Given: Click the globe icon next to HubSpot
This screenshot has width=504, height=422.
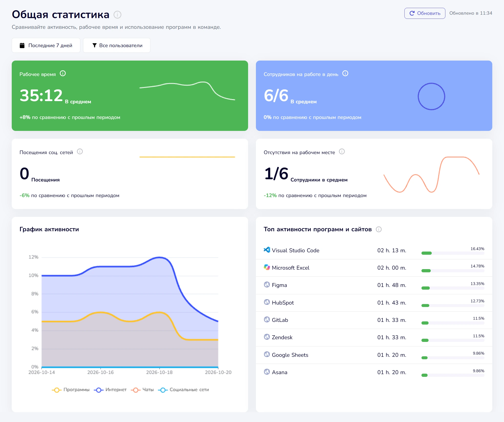Looking at the screenshot, I should [267, 302].
